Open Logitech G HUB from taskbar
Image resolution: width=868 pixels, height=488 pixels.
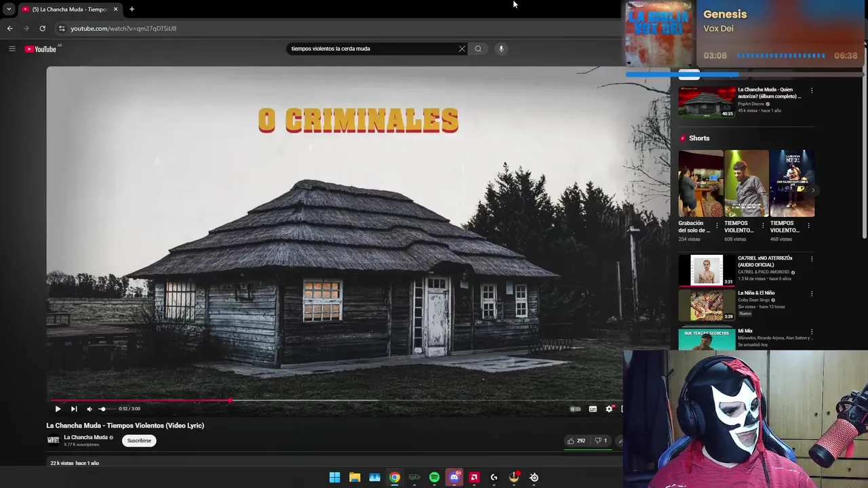(x=494, y=477)
